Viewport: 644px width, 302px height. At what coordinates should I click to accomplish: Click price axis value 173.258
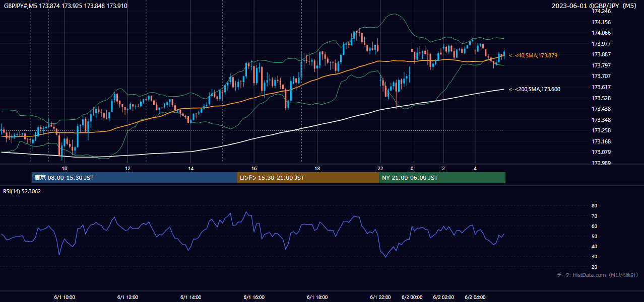coord(601,130)
